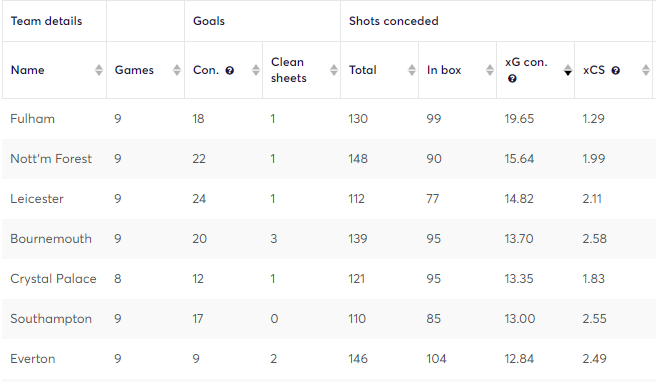Click sort arrows for Con. column
This screenshot has height=382, width=656.
pyautogui.click(x=256, y=70)
